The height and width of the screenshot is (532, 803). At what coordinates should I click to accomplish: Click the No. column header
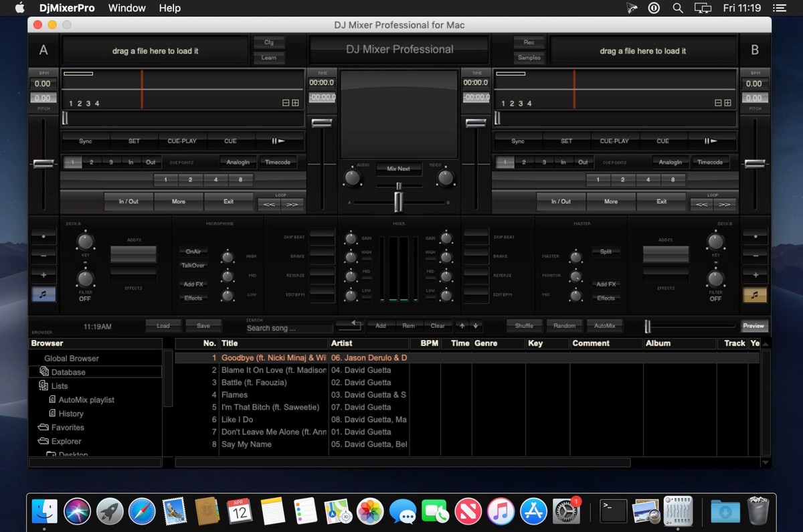point(197,343)
